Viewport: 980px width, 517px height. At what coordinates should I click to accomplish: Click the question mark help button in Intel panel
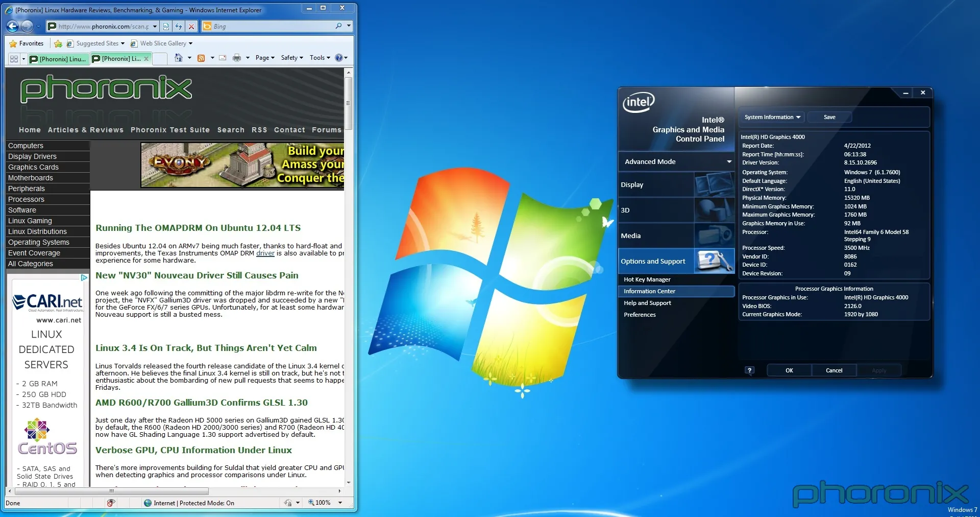tap(749, 370)
